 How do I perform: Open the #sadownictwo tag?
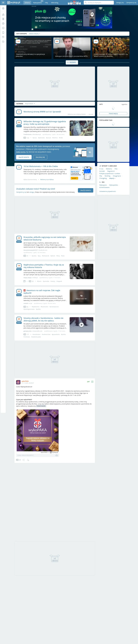46,334
